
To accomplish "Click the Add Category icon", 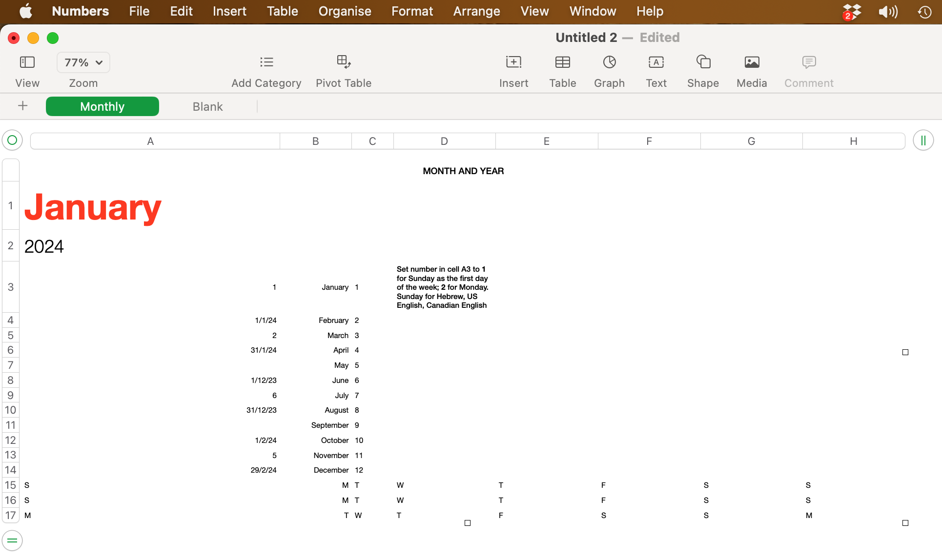I will 266,71.
